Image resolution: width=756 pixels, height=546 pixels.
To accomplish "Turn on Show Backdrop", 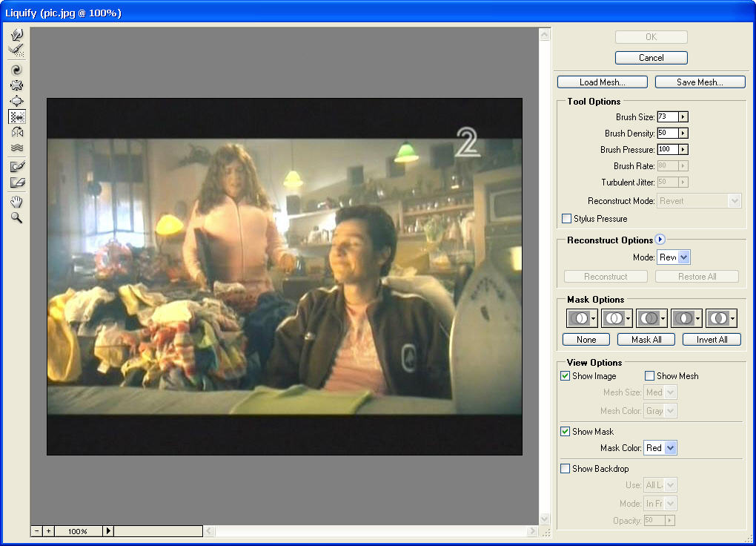I will coord(566,469).
